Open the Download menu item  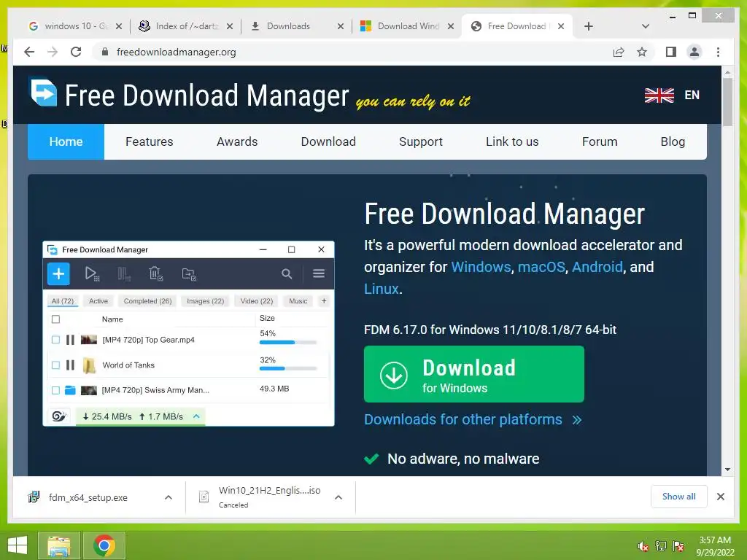[328, 142]
